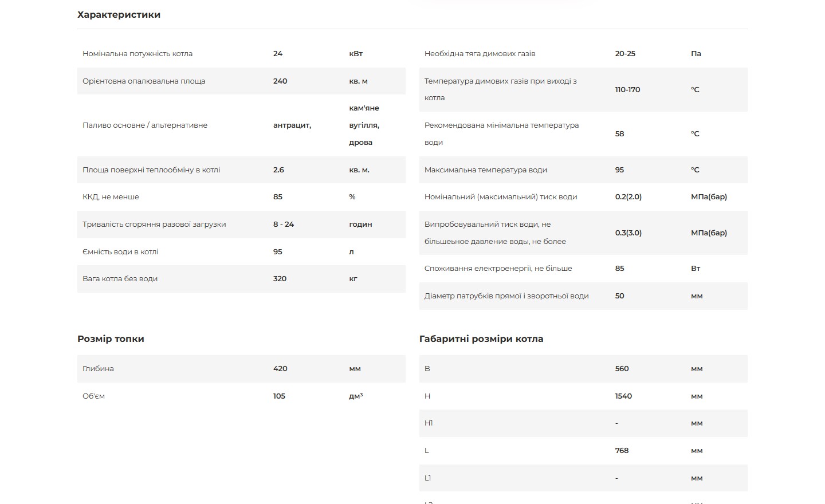Select the 0.2(2.0) nominal water pressure value
This screenshot has width=825, height=504.
[628, 197]
